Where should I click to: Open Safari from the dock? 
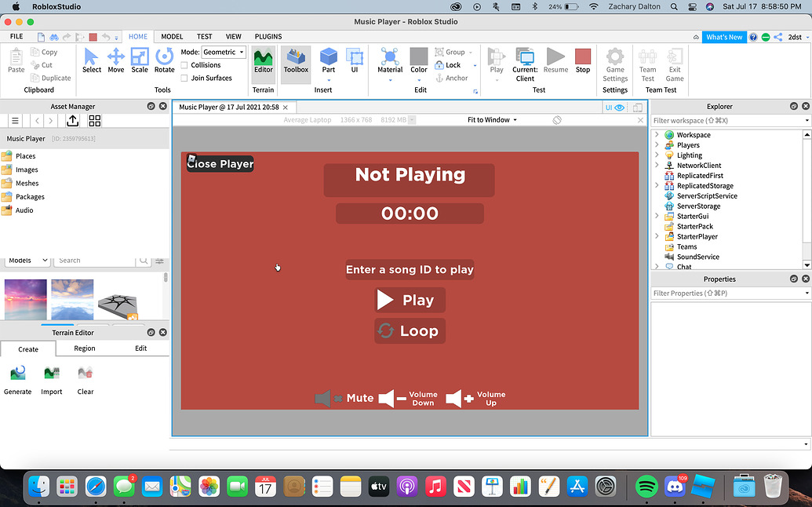(x=96, y=487)
